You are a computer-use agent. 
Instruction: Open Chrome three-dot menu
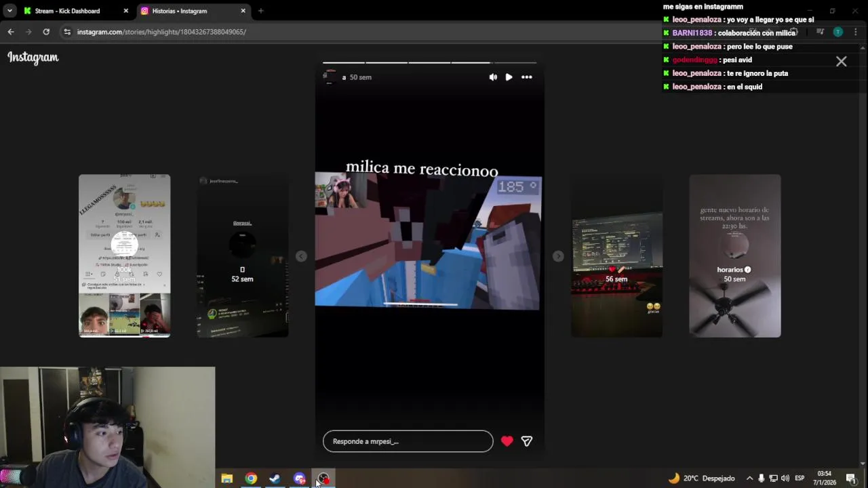(856, 32)
